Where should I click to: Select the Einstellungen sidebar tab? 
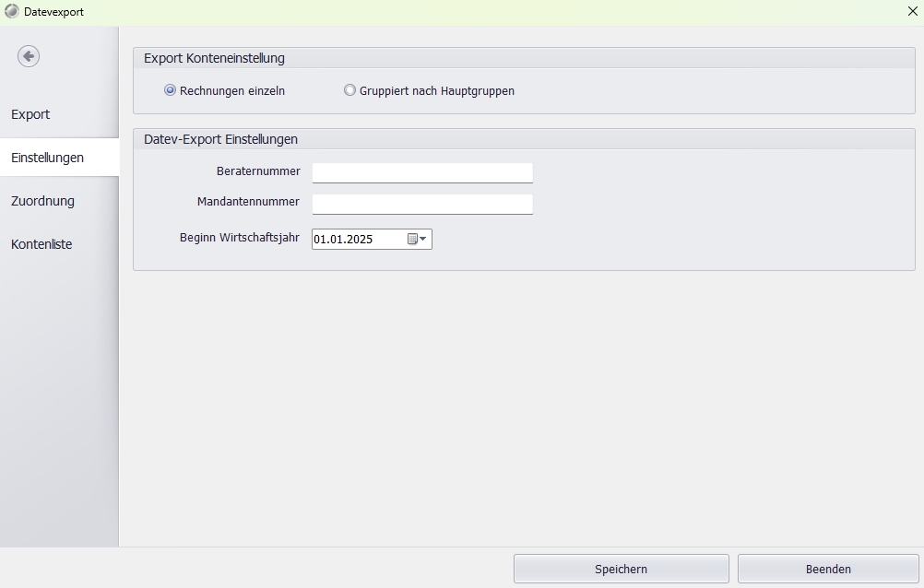click(47, 158)
